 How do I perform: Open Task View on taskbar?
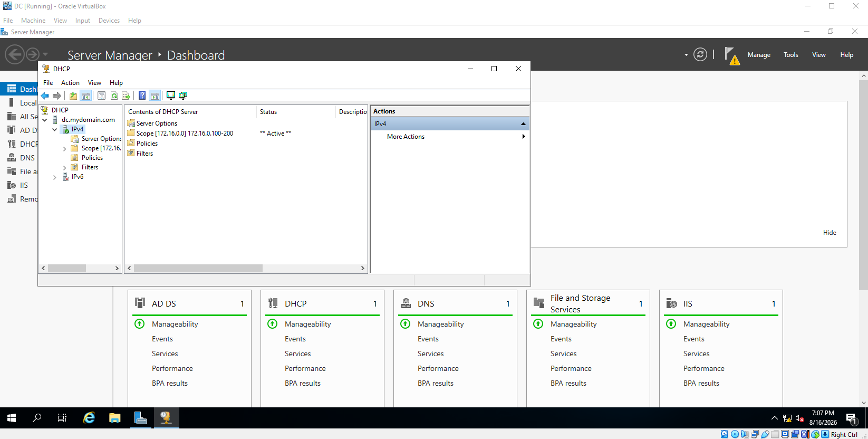[x=62, y=418]
